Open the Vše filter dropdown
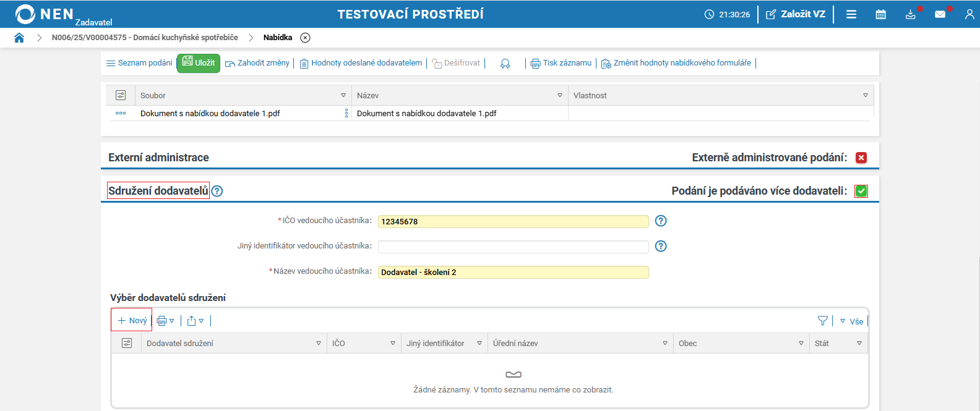The image size is (980, 411). click(851, 321)
